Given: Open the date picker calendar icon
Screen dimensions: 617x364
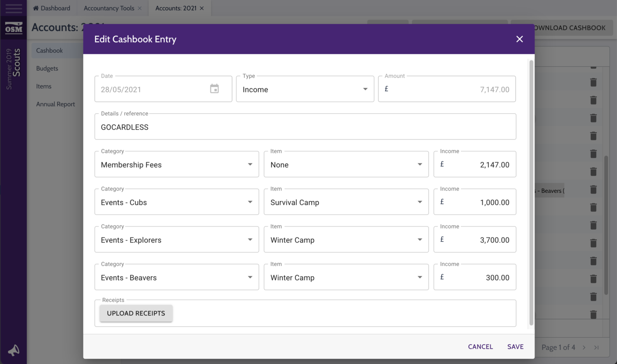Looking at the screenshot, I should tap(214, 88).
